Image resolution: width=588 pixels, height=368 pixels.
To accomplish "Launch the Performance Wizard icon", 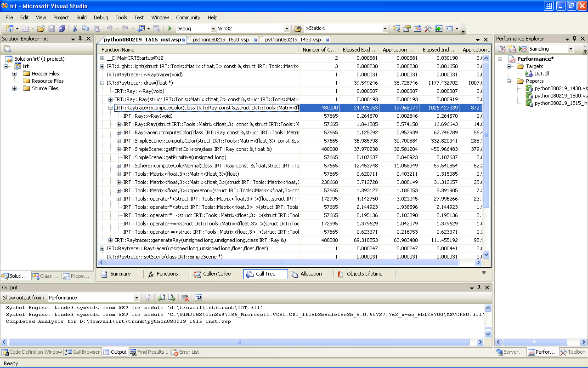I will point(502,49).
